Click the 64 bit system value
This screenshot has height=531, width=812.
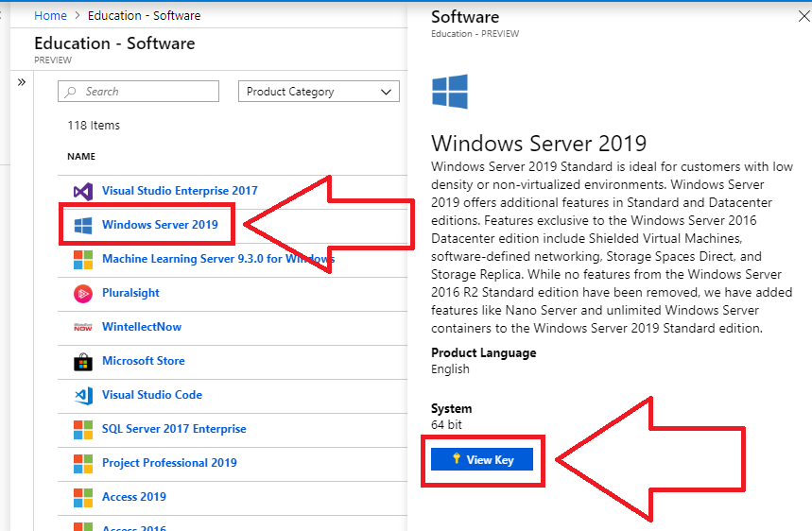point(446,425)
